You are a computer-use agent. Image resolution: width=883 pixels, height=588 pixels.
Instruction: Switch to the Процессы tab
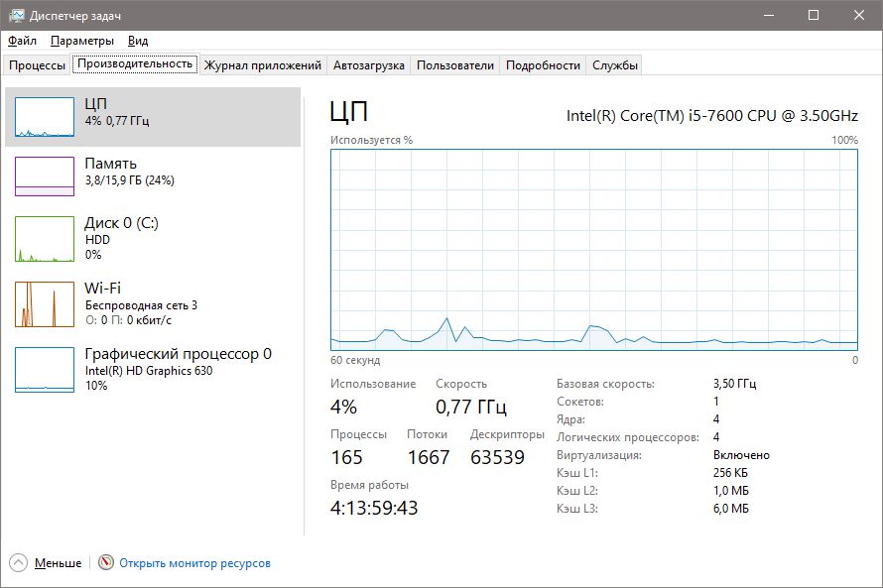click(x=37, y=65)
